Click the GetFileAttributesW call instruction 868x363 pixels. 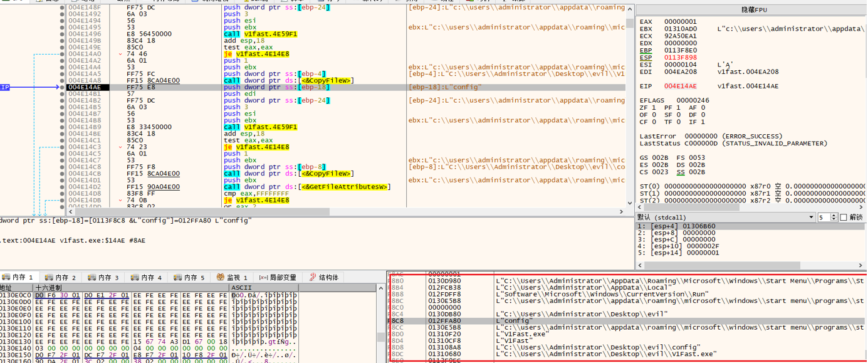coord(307,187)
